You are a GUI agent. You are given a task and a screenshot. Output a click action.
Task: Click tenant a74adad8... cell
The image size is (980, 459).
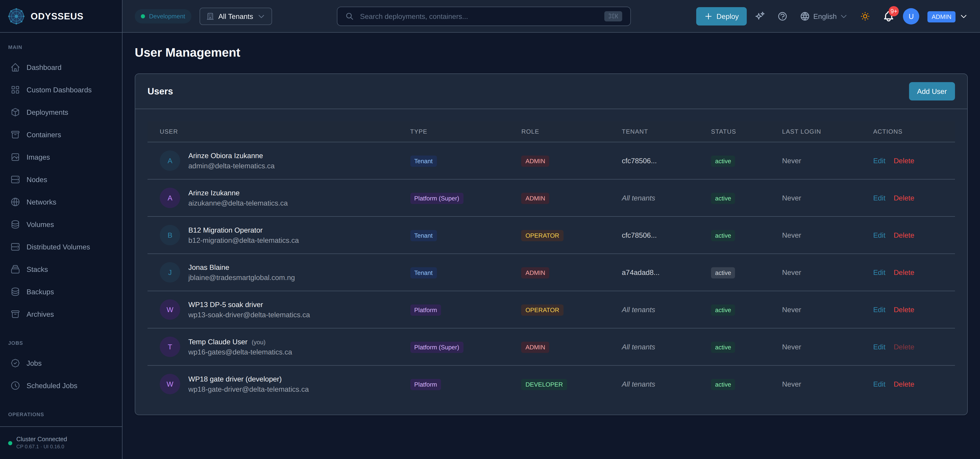pos(640,272)
